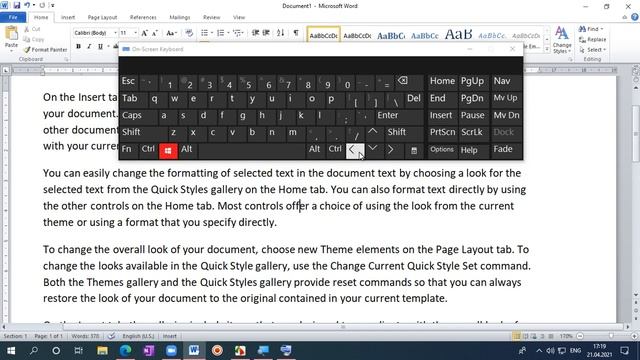Click the Format Painter tool
This screenshot has height=360, width=640.
click(45, 49)
